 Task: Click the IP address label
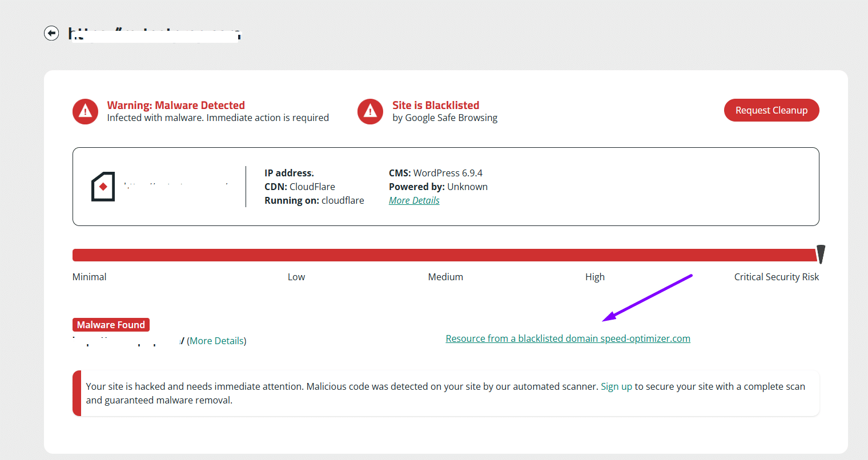(x=289, y=173)
